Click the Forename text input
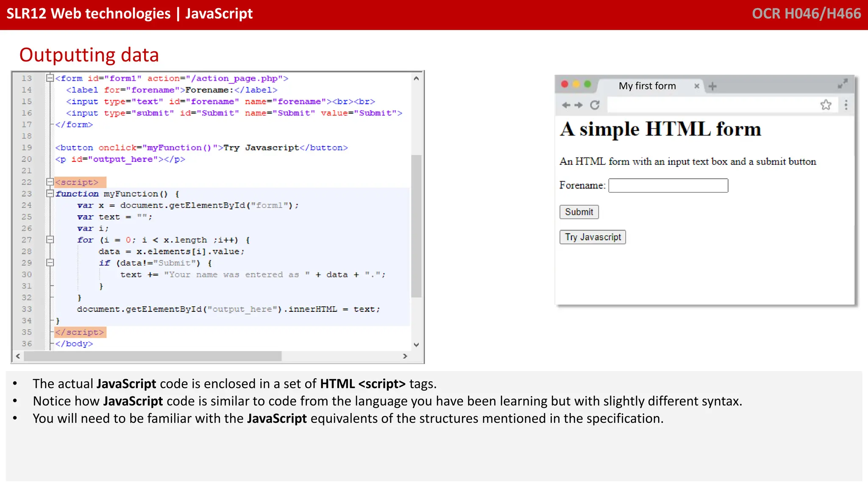 [668, 186]
